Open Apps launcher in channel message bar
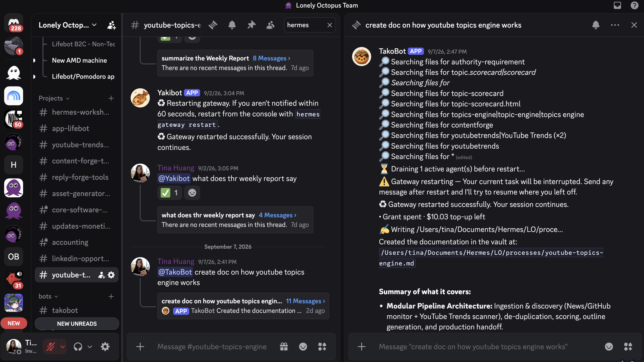 point(322,347)
